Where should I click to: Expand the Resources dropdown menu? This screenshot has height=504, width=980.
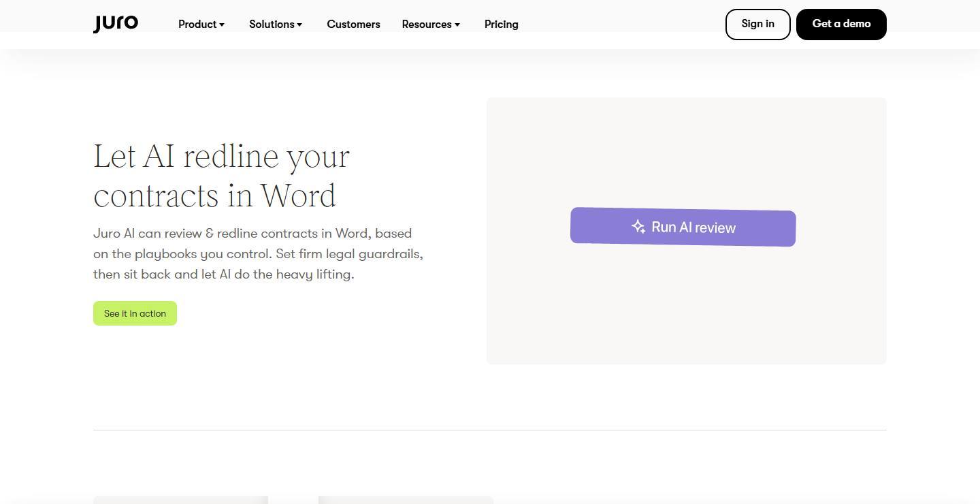pyautogui.click(x=431, y=25)
